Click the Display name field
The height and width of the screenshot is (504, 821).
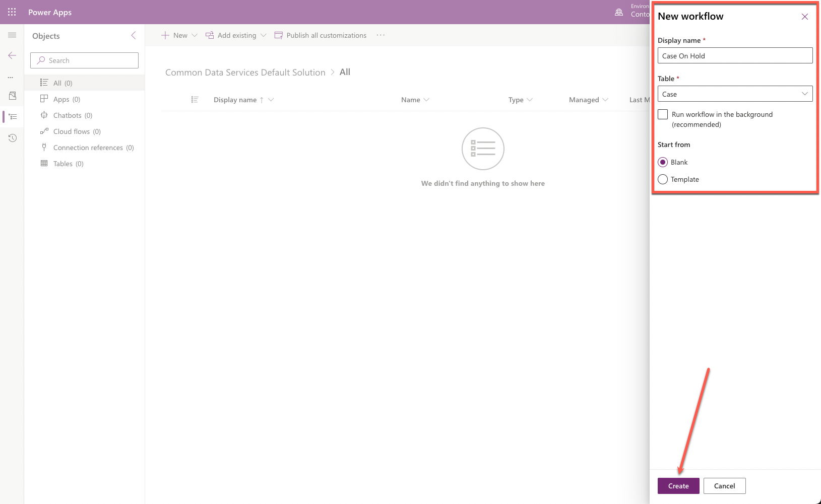click(734, 55)
